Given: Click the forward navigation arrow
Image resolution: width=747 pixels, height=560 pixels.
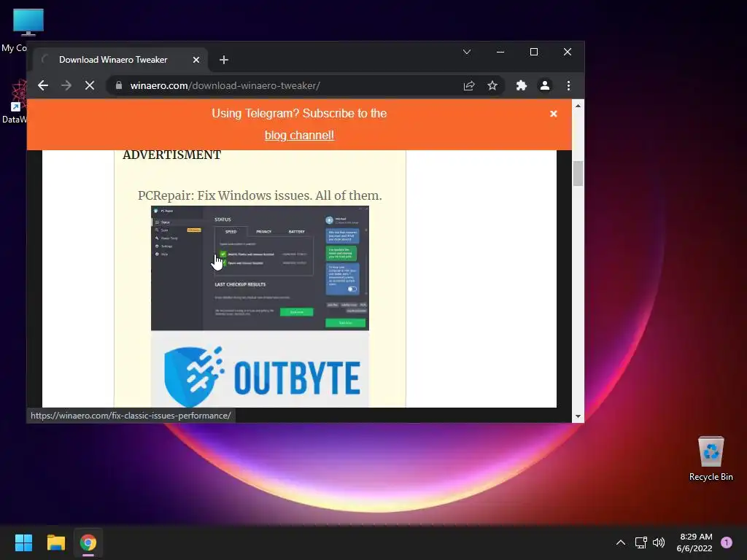Looking at the screenshot, I should point(66,86).
